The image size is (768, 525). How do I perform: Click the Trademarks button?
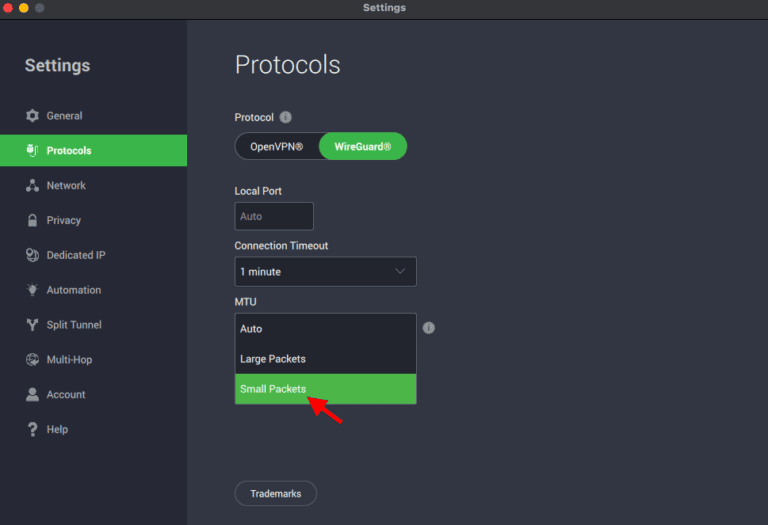tap(275, 493)
